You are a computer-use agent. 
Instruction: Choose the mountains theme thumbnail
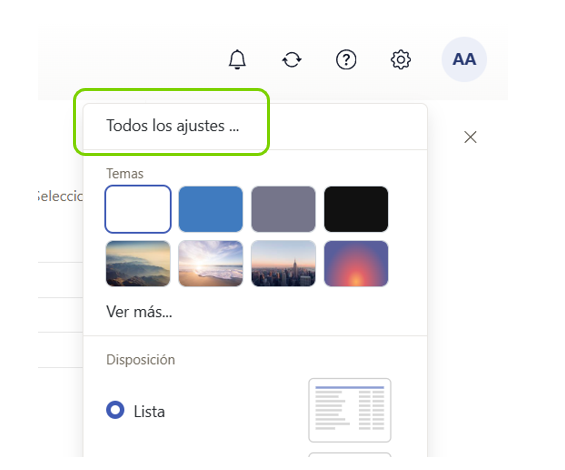coord(138,263)
